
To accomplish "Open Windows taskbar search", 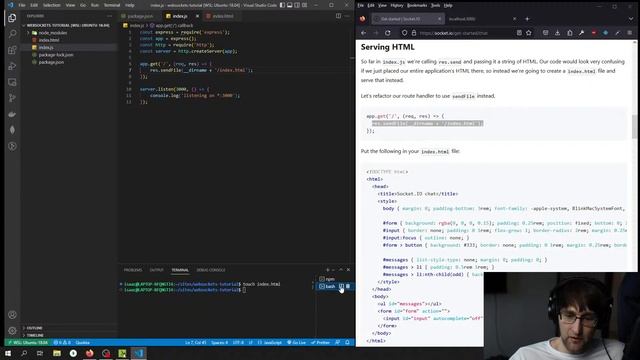I will pyautogui.click(x=24, y=353).
